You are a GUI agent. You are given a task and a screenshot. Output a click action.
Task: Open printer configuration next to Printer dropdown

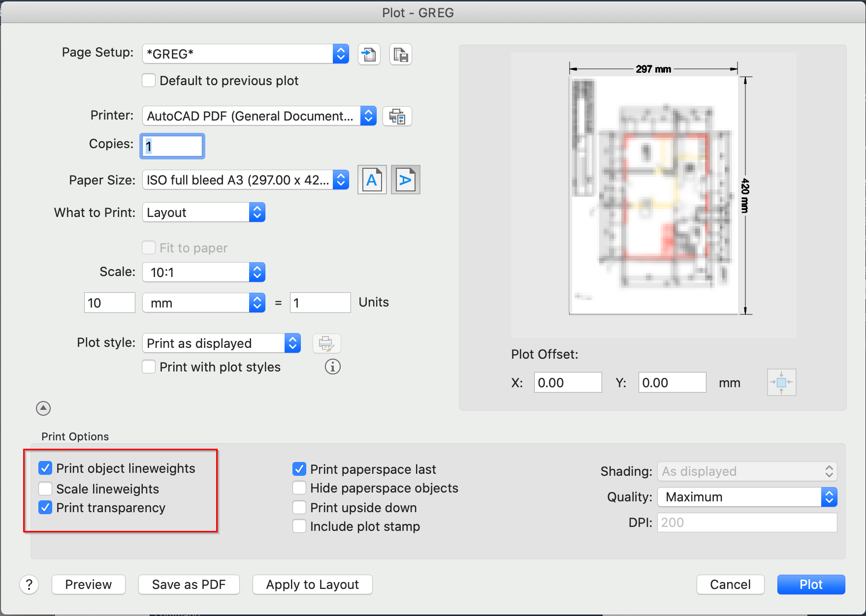tap(397, 116)
